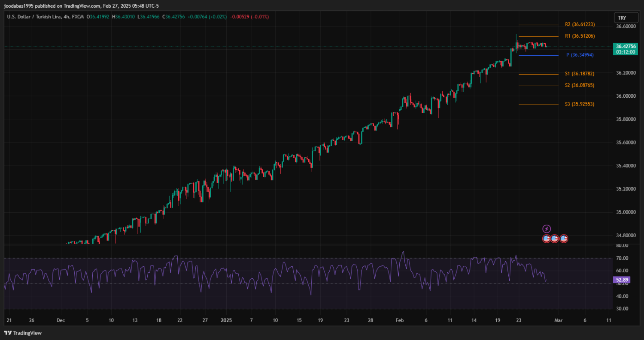Image resolution: width=644 pixels, height=340 pixels.
Task: Click the middle US flag economic event icon
Action: click(x=555, y=238)
